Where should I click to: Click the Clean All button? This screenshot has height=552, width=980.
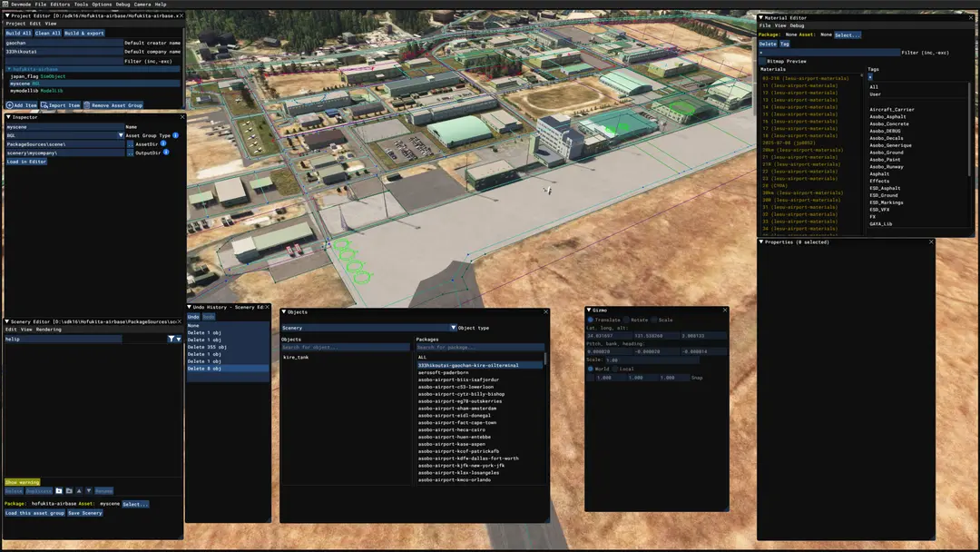47,33
